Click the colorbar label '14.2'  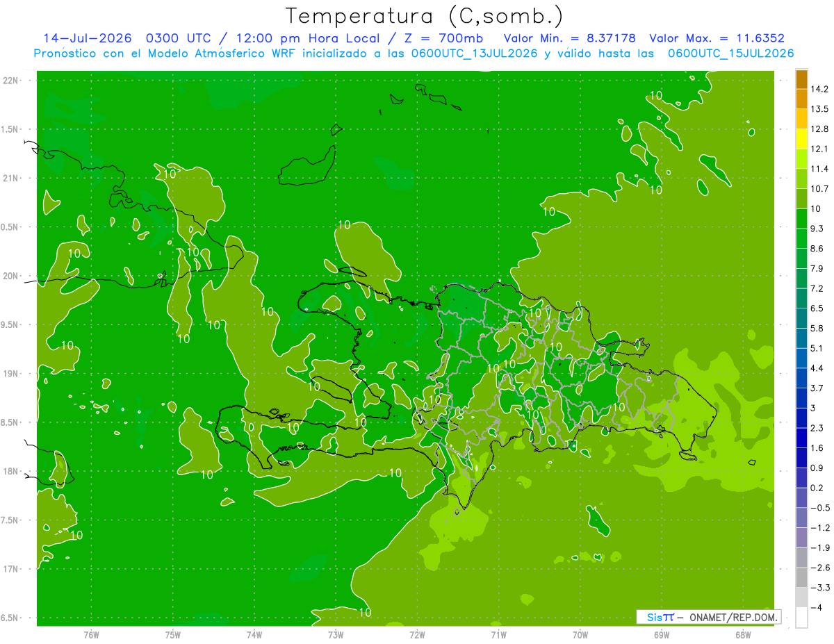tap(819, 89)
